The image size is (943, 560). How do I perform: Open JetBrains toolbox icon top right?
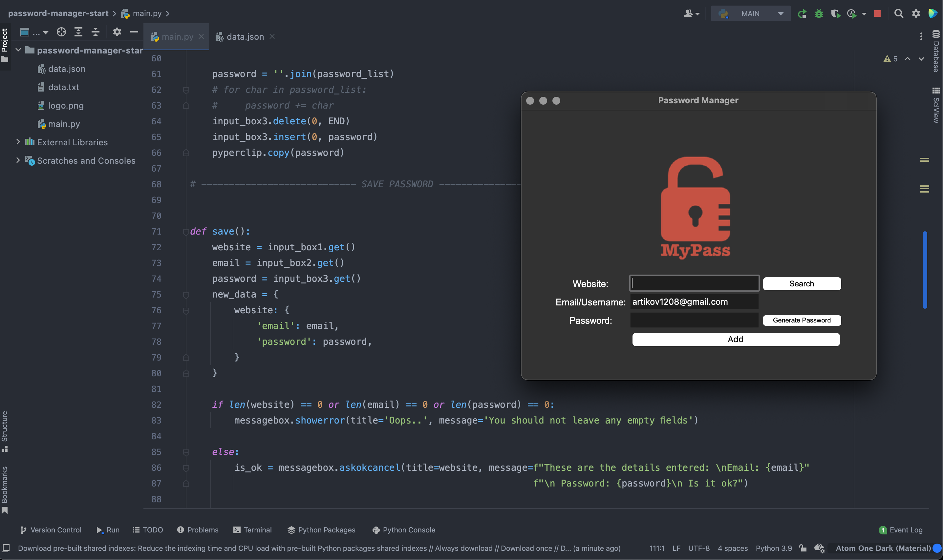932,13
